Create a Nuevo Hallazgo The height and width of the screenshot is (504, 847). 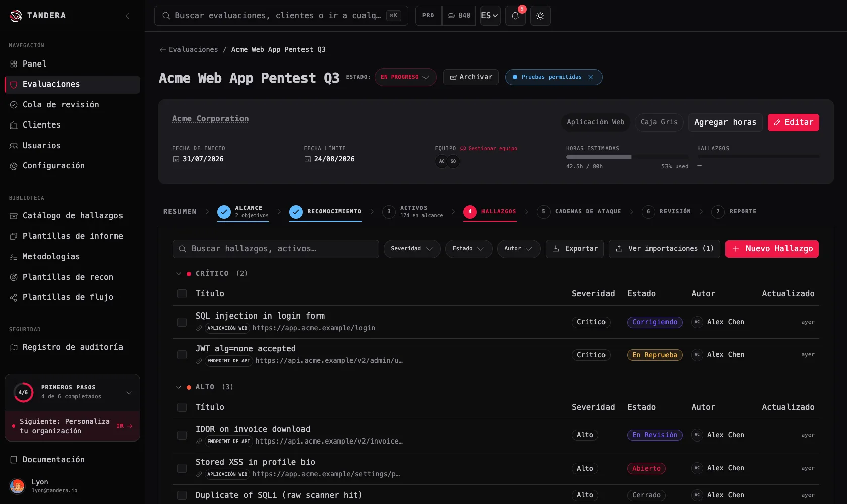[772, 249]
